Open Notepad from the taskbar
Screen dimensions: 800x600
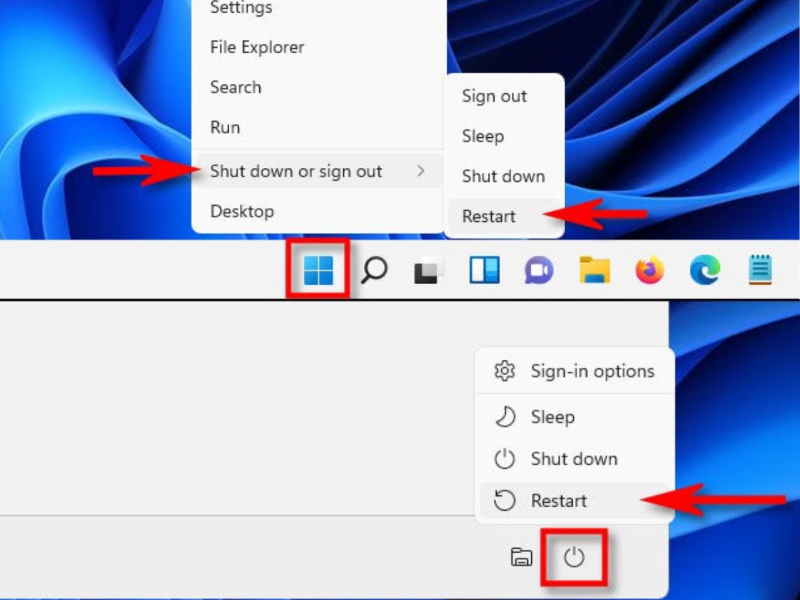pyautogui.click(x=760, y=270)
